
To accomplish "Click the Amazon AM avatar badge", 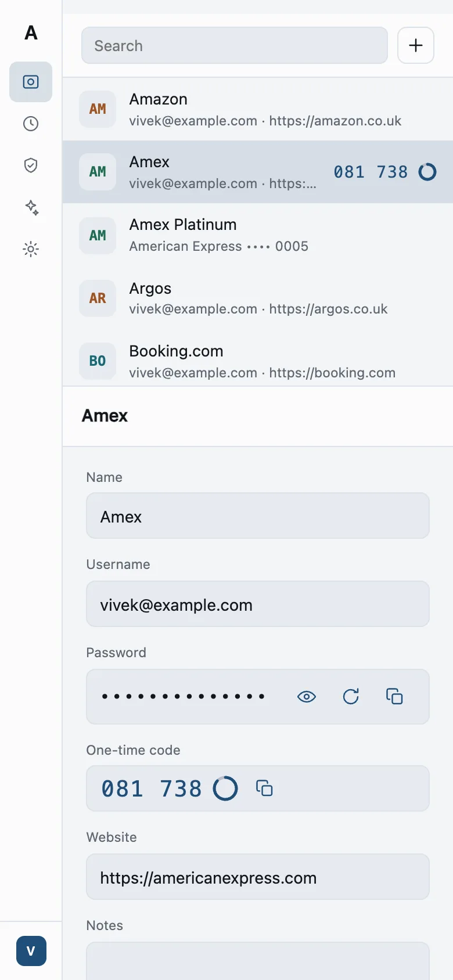I will (98, 109).
